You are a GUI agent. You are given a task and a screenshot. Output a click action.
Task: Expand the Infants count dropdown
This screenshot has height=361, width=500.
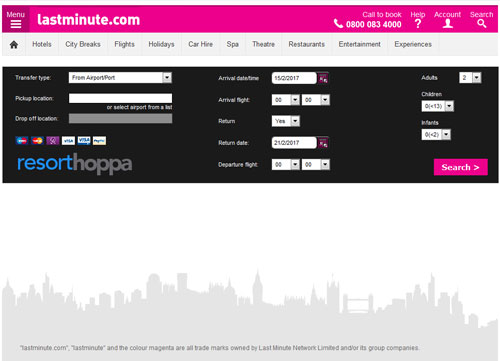click(436, 135)
